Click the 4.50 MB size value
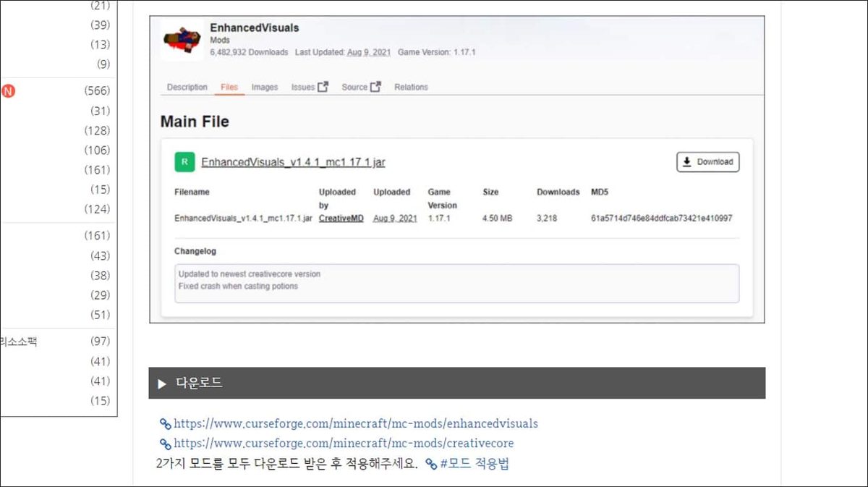Image resolution: width=868 pixels, height=487 pixels. (x=498, y=218)
